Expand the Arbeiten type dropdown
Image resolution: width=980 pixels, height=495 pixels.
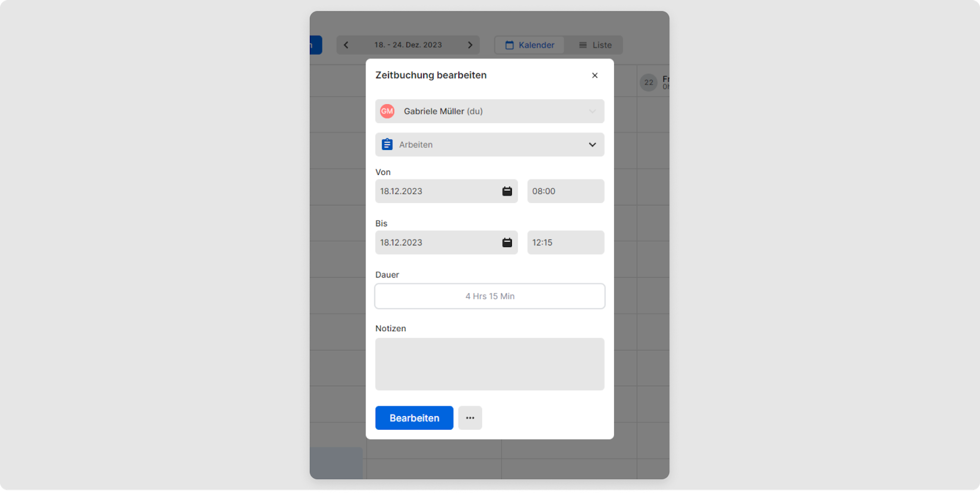(x=489, y=145)
